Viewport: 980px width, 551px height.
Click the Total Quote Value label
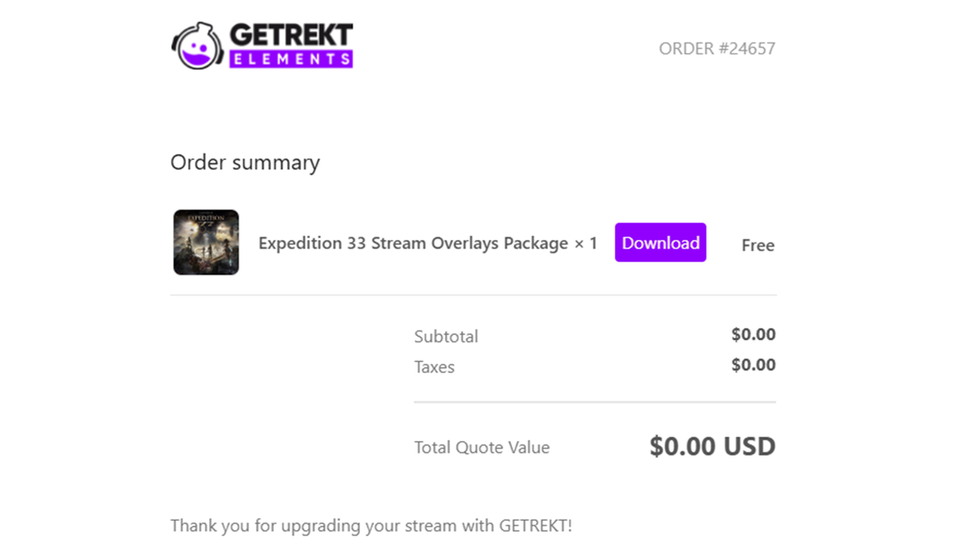pyautogui.click(x=482, y=447)
